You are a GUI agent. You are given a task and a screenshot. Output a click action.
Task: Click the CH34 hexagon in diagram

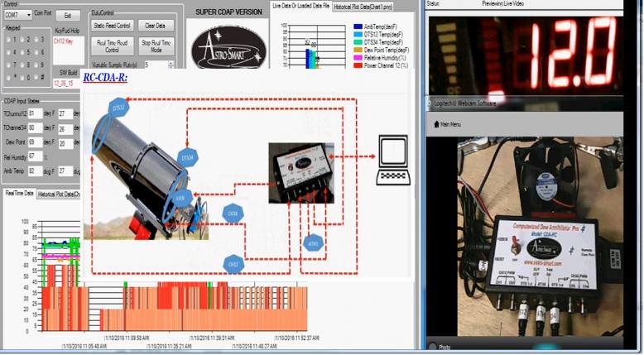pyautogui.click(x=233, y=213)
